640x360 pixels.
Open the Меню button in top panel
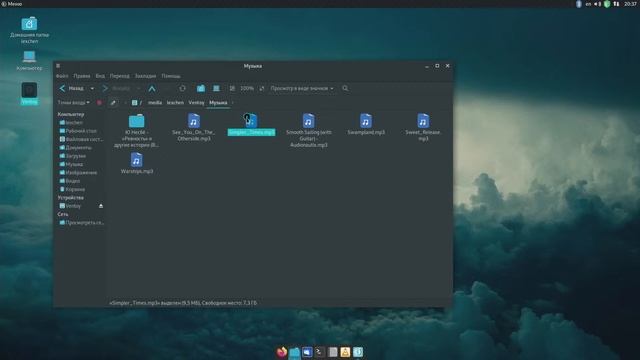coord(12,4)
